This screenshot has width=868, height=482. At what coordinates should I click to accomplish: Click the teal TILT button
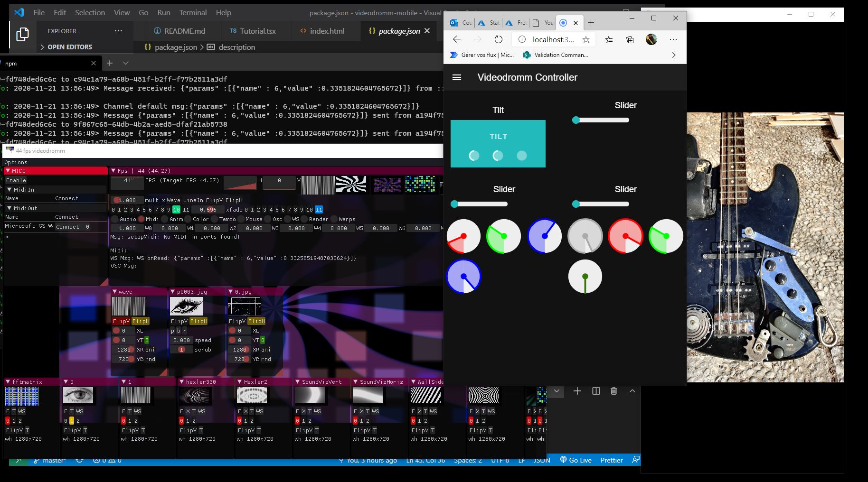pos(498,144)
